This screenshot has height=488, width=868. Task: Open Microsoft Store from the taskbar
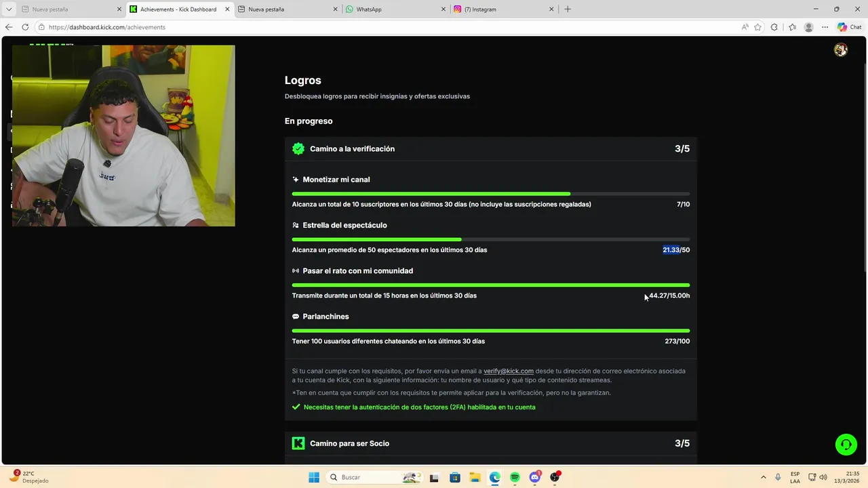(454, 477)
